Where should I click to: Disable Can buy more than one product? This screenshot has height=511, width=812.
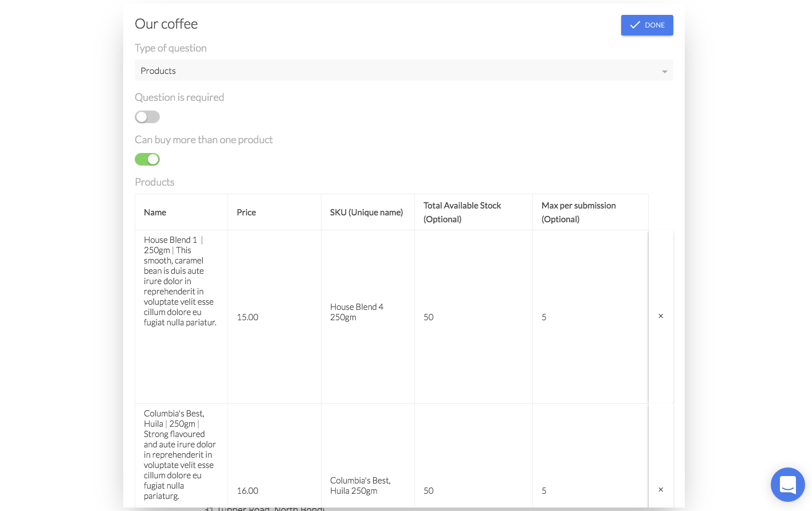[x=147, y=159]
